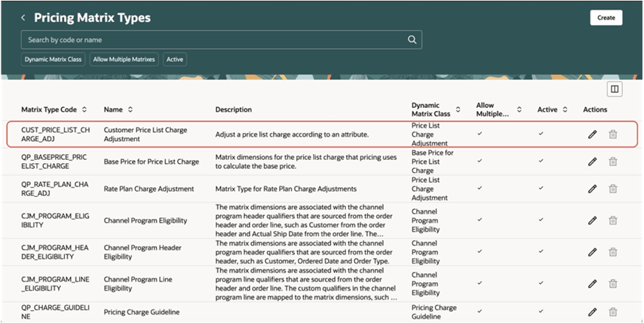Screen dimensions: 644x323
Task: Click the Description column header
Action: 234,109
